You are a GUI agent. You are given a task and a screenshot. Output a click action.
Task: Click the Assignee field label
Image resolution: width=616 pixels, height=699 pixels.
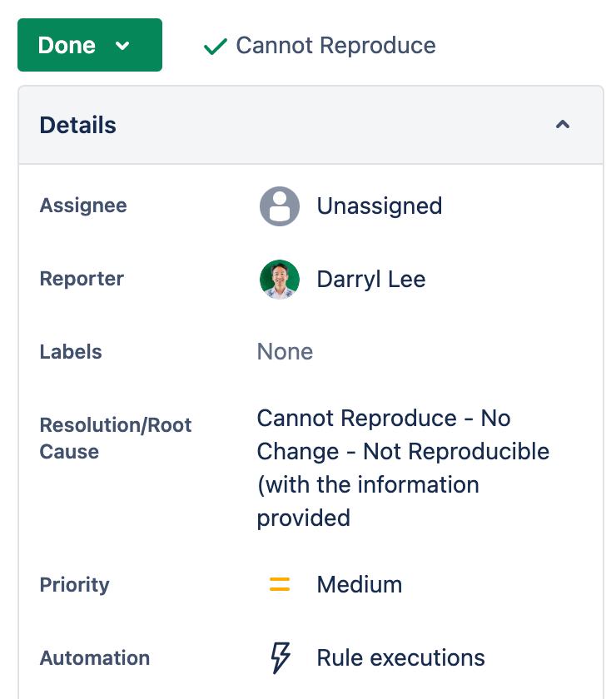pos(83,206)
